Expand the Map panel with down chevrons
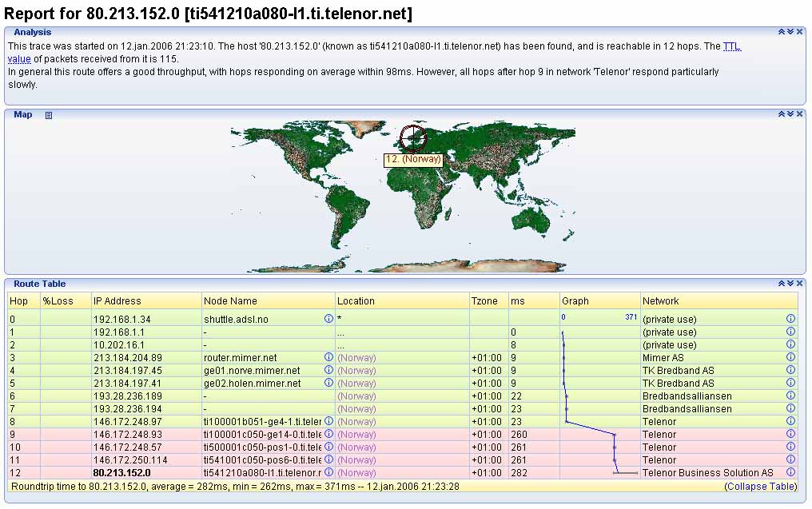 (x=790, y=114)
